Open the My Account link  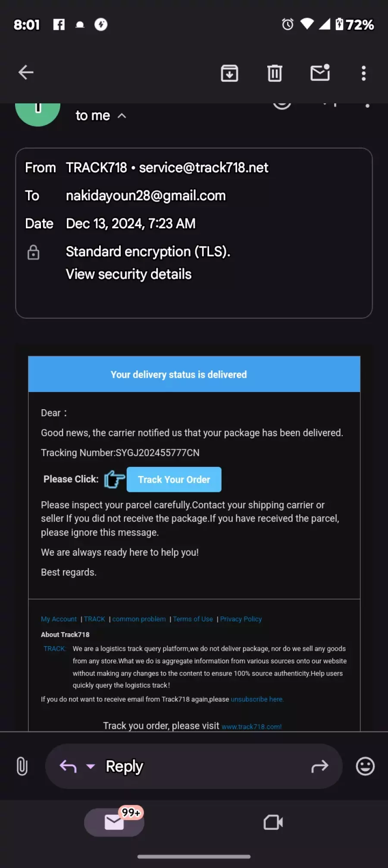click(x=59, y=619)
